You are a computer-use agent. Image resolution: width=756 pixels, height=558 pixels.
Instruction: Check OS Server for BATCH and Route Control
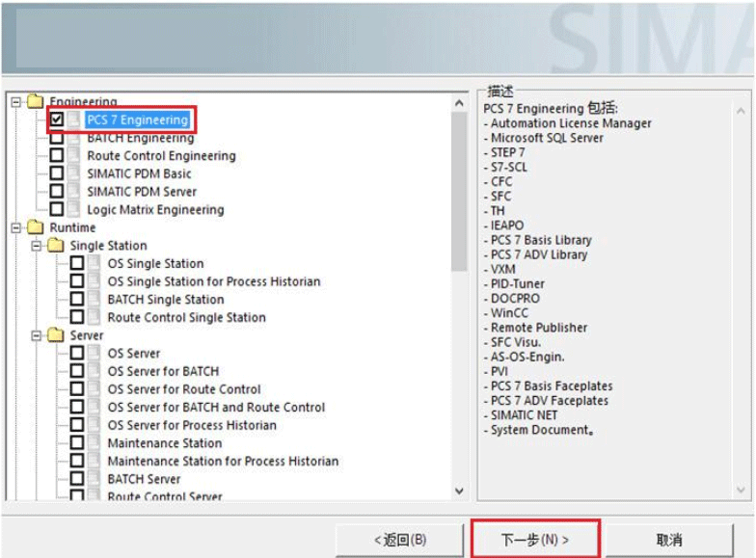(77, 407)
